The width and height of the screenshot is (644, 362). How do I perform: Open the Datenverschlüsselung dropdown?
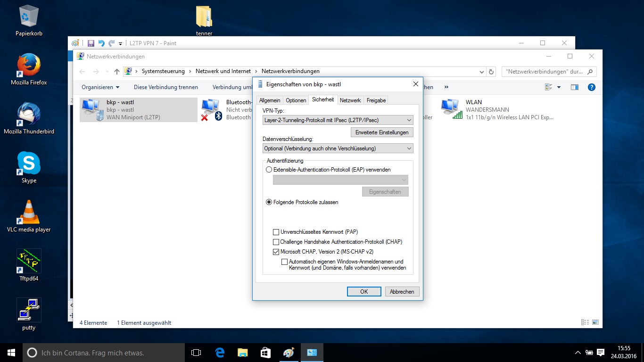click(x=338, y=148)
